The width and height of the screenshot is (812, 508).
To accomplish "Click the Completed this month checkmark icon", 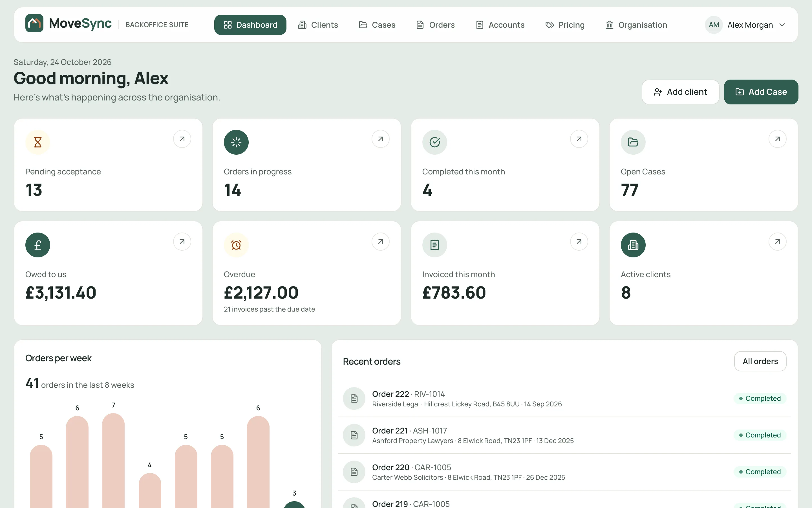I will click(434, 142).
